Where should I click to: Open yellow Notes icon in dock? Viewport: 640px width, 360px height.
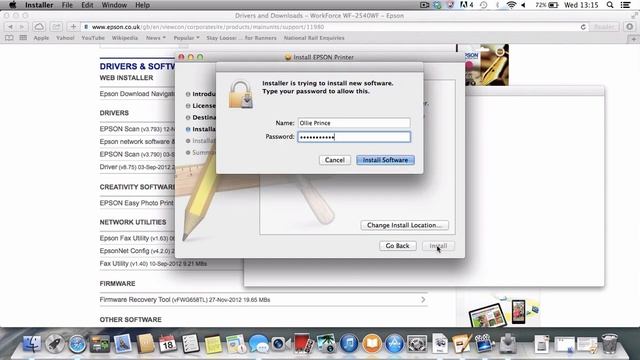(x=212, y=344)
